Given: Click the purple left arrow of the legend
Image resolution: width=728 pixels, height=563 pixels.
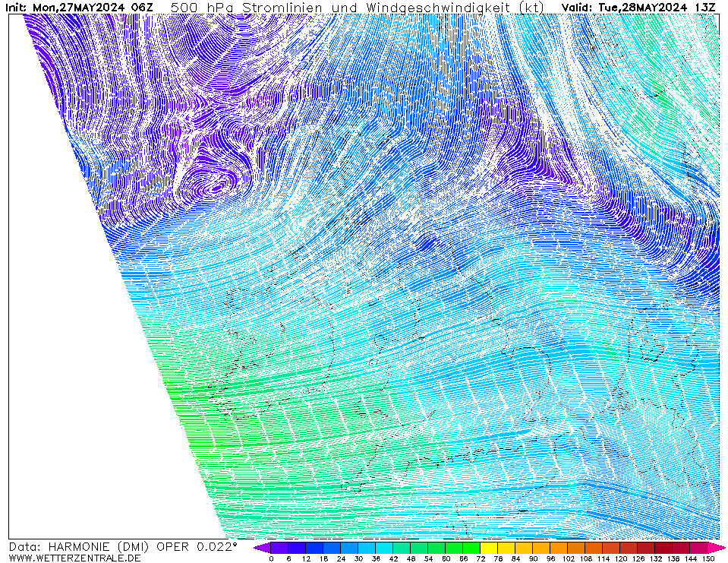Looking at the screenshot, I should pyautogui.click(x=262, y=548).
